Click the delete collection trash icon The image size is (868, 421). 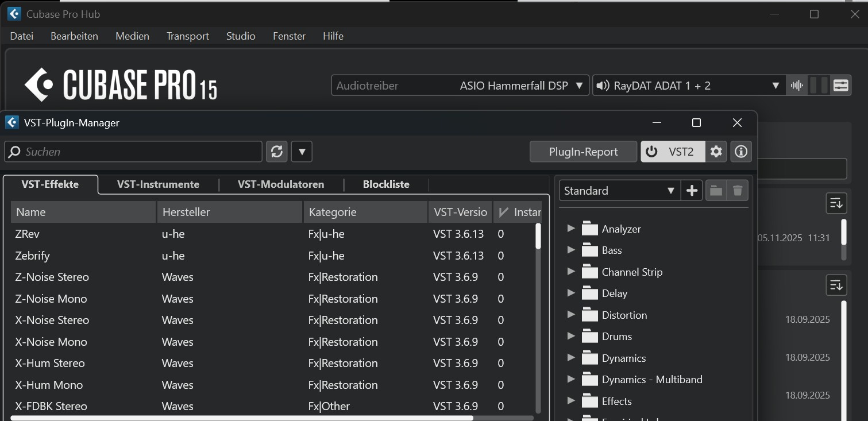point(737,191)
